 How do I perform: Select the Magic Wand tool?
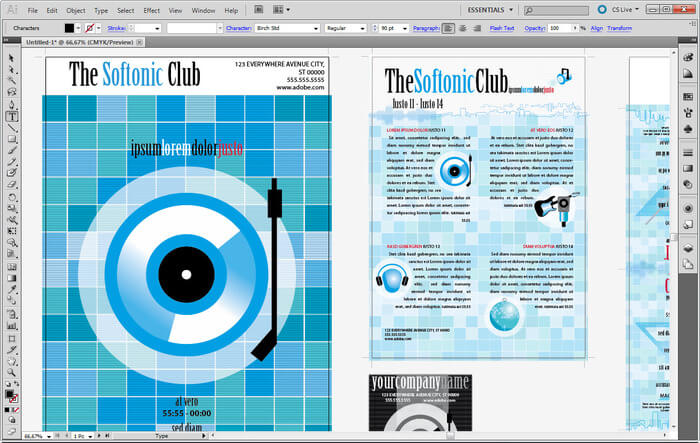pyautogui.click(x=12, y=80)
